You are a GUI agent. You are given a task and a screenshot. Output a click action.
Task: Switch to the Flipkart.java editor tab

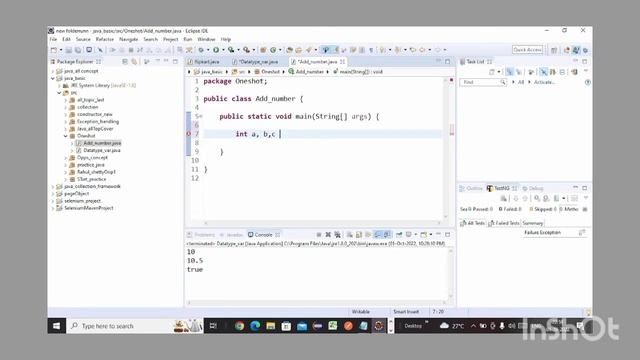(207, 62)
